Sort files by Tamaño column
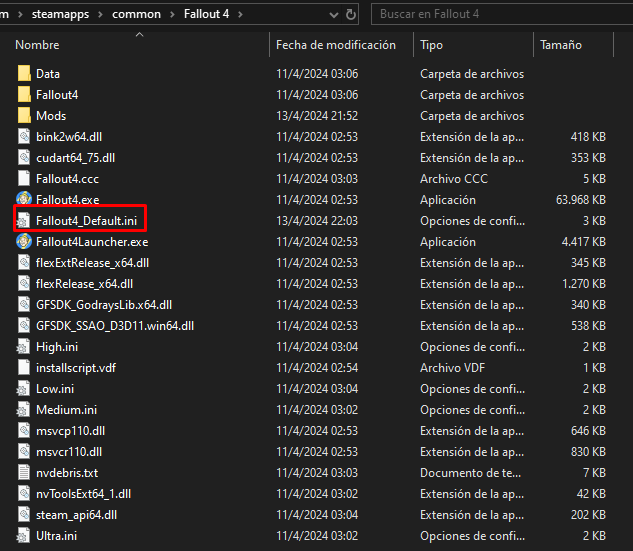 pyautogui.click(x=561, y=45)
